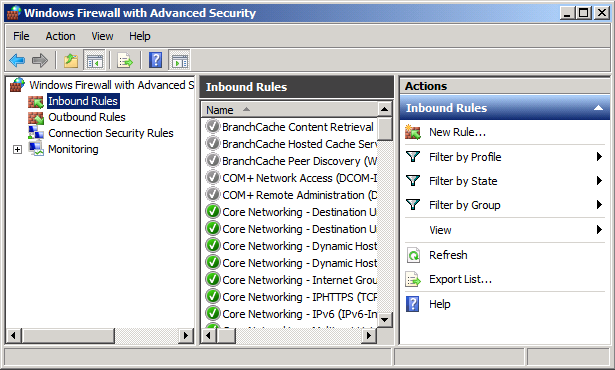Click the Outbound Rules brick wall icon
The image size is (615, 370).
(x=36, y=117)
